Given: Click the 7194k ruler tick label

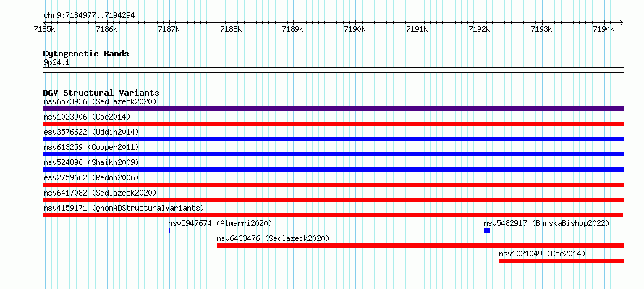Looking at the screenshot, I should [603, 29].
